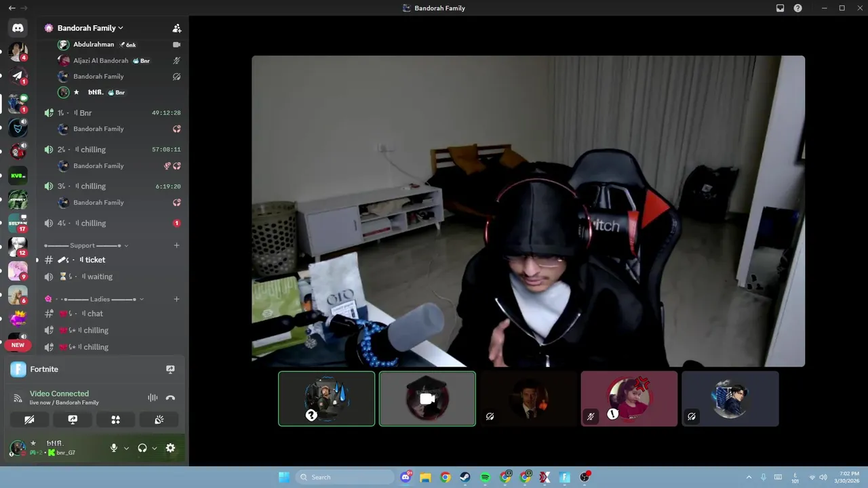Mute the microphone in user panel
Screen dimensions: 868x488
coord(114,448)
